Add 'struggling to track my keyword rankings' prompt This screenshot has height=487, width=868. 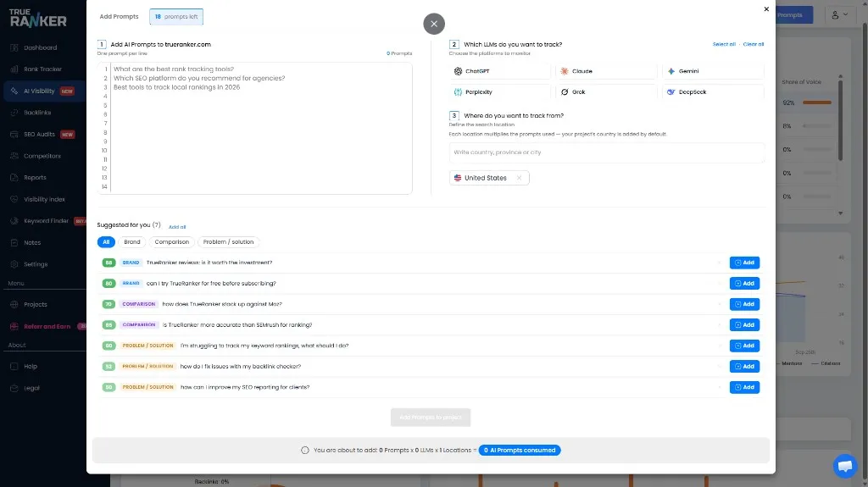click(x=744, y=346)
